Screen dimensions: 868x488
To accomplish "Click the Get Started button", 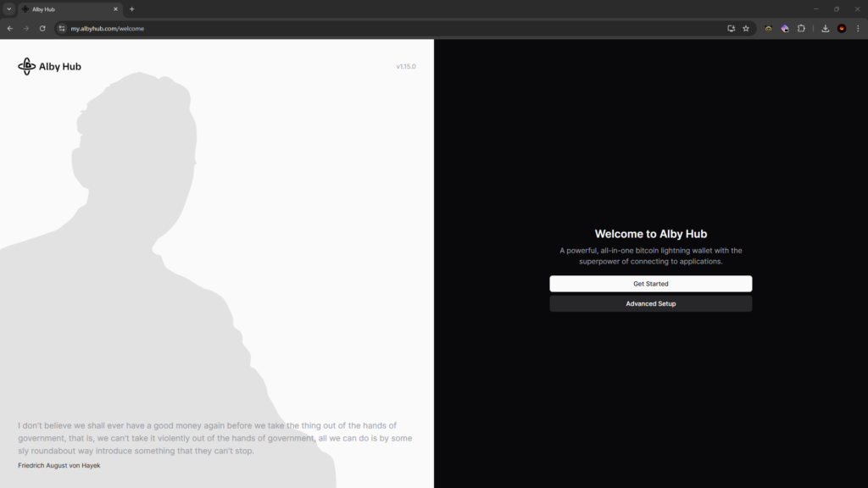I will point(650,284).
